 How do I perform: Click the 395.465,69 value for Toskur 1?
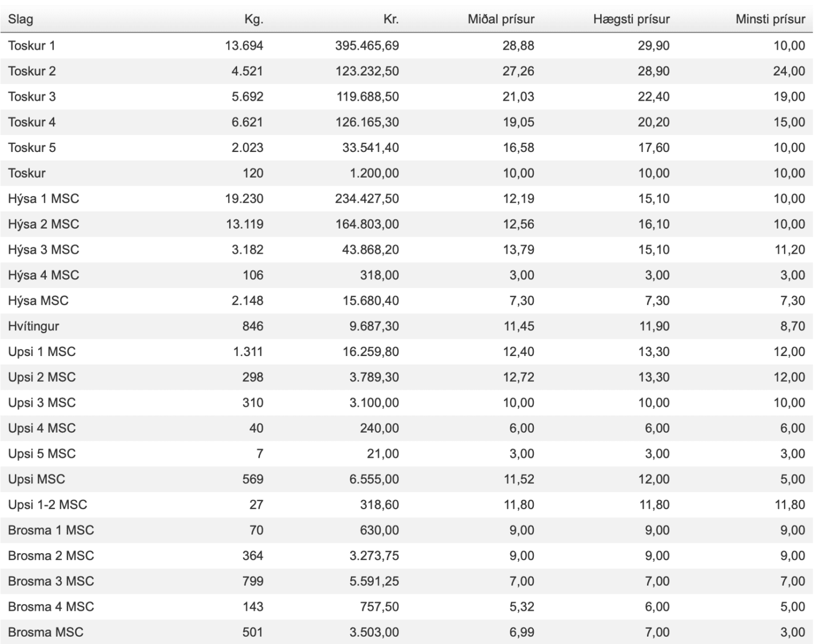coord(367,46)
